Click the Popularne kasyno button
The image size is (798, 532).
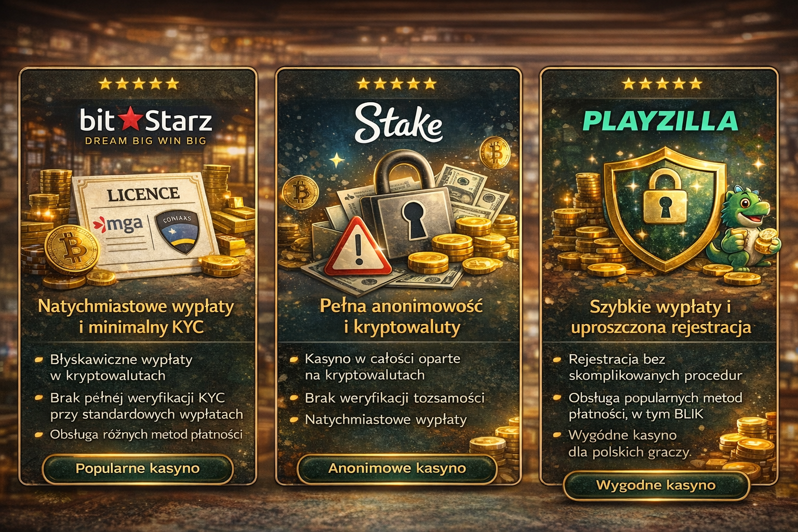pyautogui.click(x=138, y=469)
